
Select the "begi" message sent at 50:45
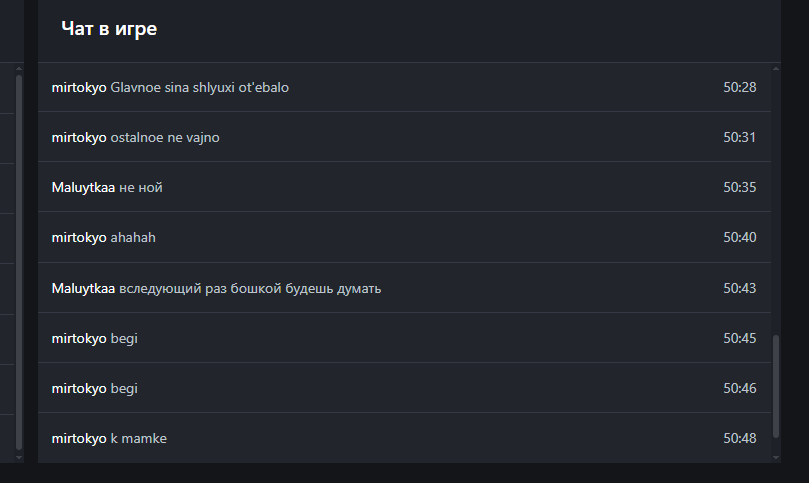pyautogui.click(x=124, y=338)
